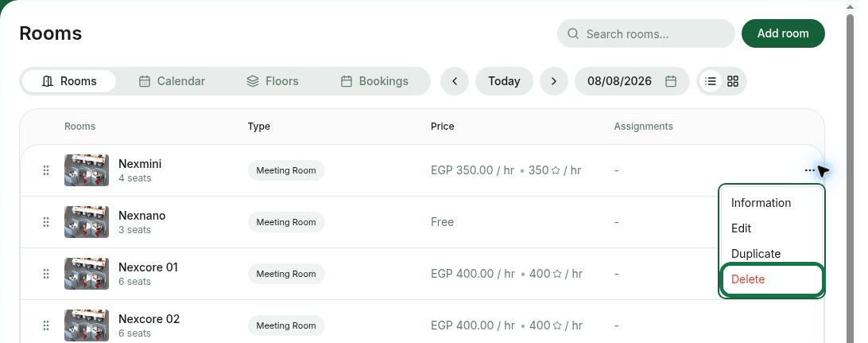Grab the drag handle for Nexcore 01 row

tap(46, 274)
